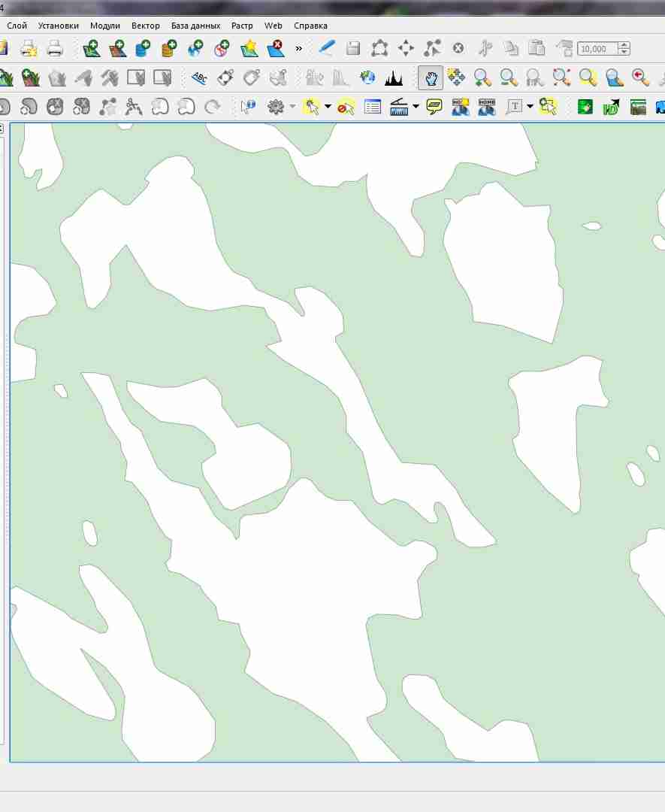This screenshot has width=665, height=812.
Task: Click the Cut Features scissors icon
Action: [x=485, y=49]
